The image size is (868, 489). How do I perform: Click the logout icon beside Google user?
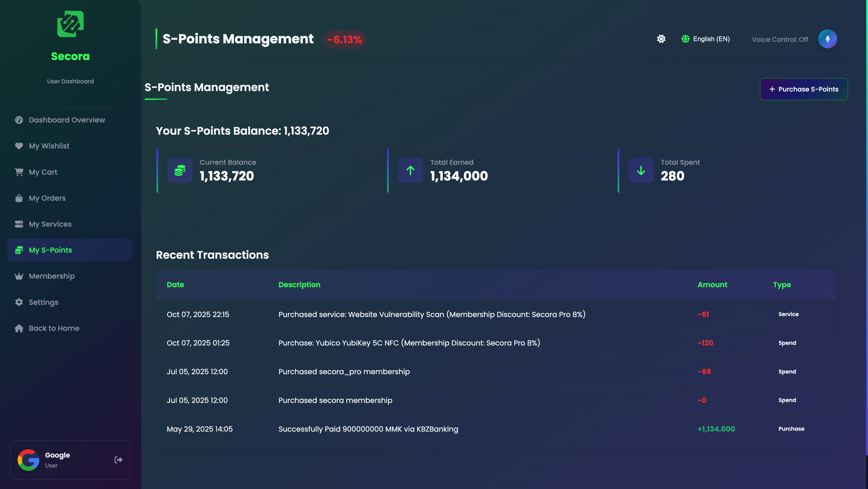pyautogui.click(x=118, y=460)
